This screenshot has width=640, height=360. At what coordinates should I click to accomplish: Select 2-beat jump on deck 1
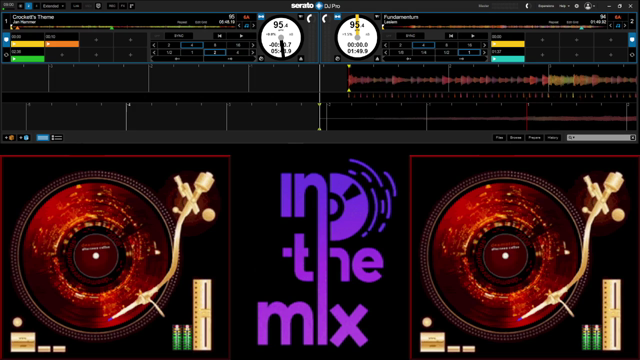click(215, 52)
